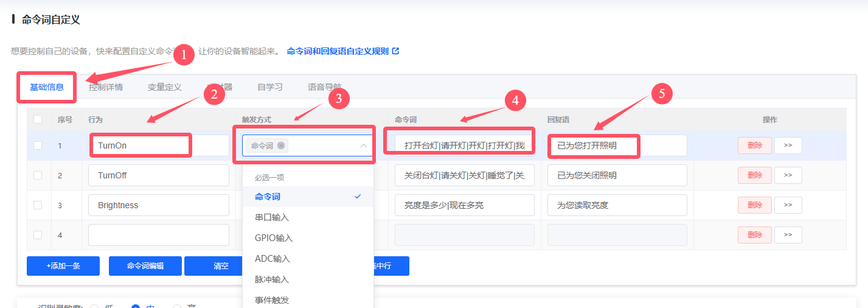
Task: Add a new row with +添加一条
Action: click(63, 266)
